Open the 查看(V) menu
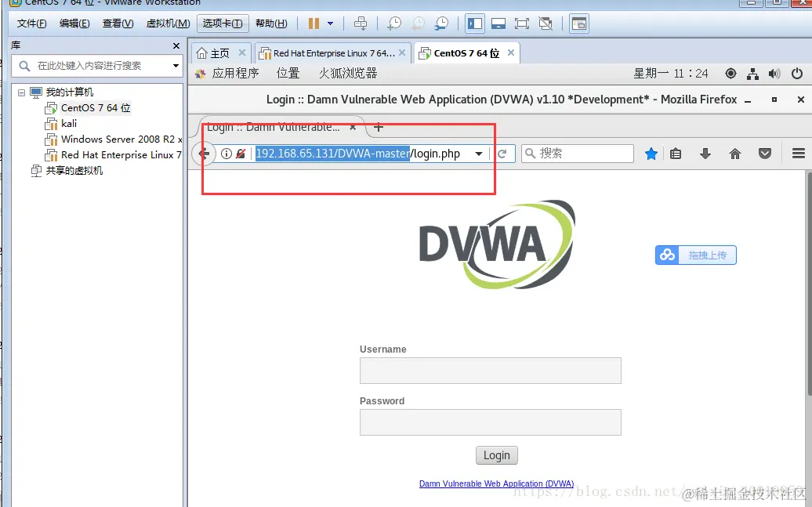This screenshot has width=812, height=507. pos(118,24)
